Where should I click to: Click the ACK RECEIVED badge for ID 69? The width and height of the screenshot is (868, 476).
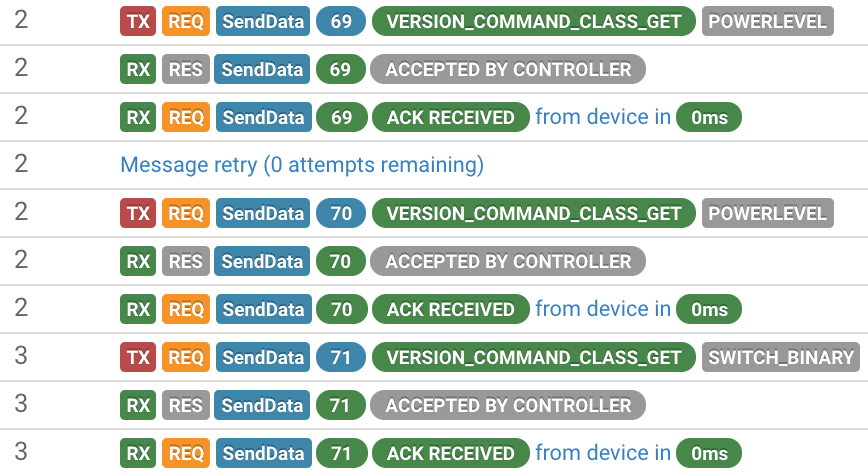(x=450, y=117)
